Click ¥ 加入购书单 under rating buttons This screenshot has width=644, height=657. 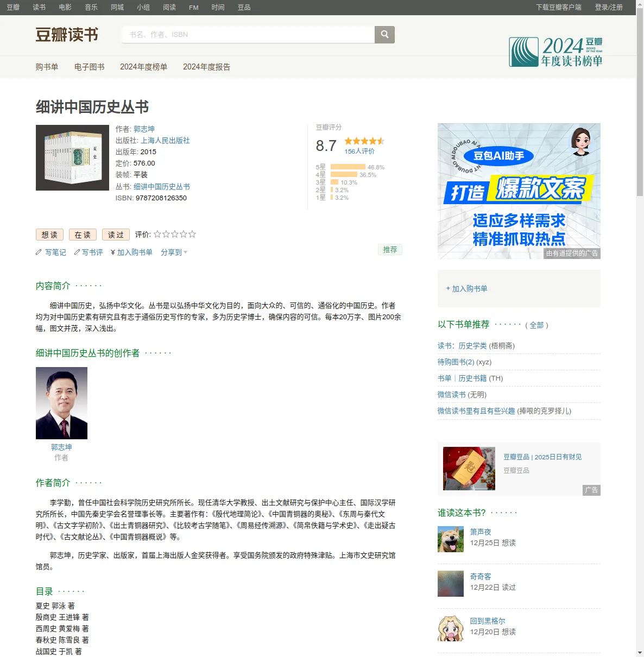tap(131, 252)
